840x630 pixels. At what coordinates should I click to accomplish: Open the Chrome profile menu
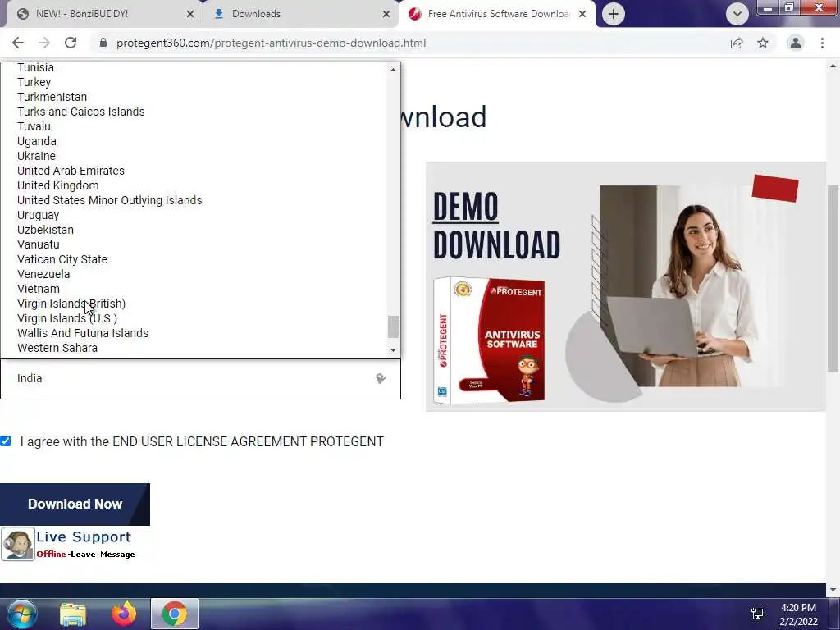click(796, 43)
